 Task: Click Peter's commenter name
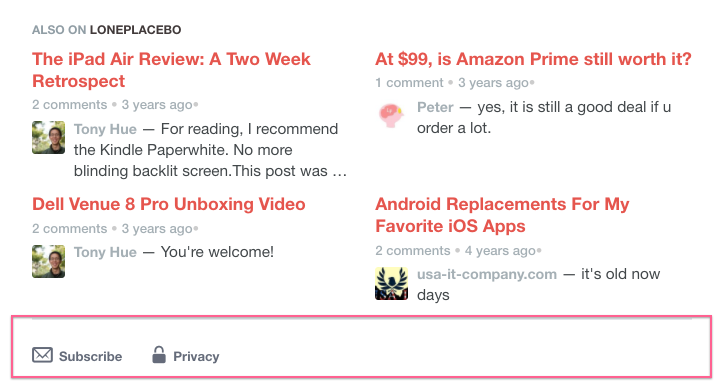coord(435,107)
